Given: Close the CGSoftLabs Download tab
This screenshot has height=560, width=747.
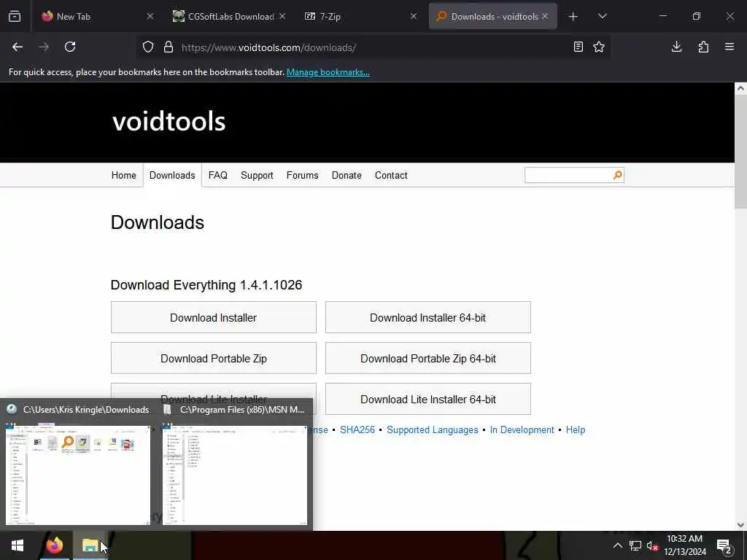Looking at the screenshot, I should click(282, 16).
